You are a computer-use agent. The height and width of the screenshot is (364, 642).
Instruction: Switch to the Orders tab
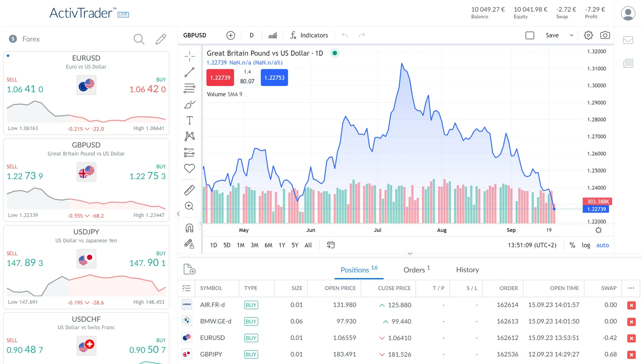(417, 270)
